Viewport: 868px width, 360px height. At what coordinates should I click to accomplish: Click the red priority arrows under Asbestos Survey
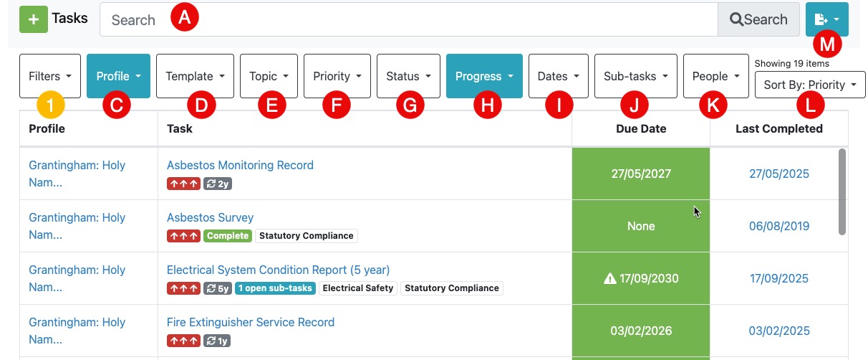[x=183, y=236]
